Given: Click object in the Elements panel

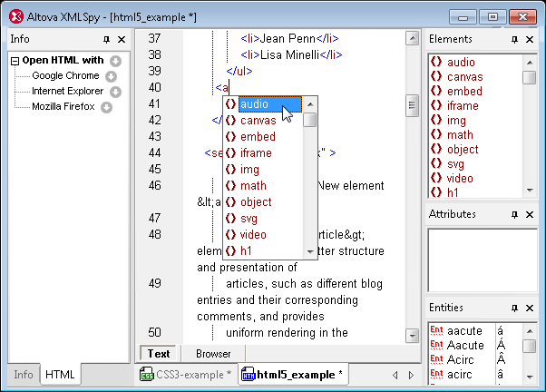Looking at the screenshot, I should [x=463, y=149].
